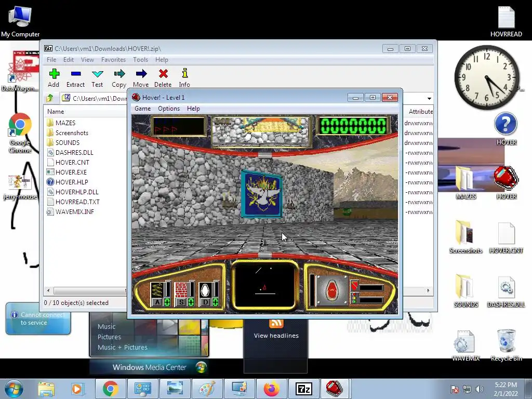Select HOVER.CNT in the archive list
Image resolution: width=532 pixels, height=399 pixels.
pos(68,162)
